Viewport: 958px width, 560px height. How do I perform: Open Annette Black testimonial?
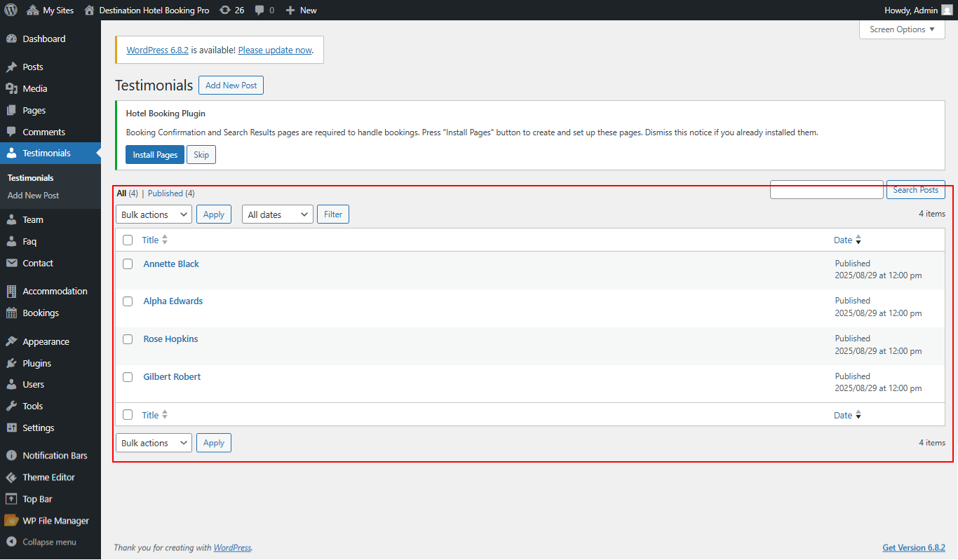pyautogui.click(x=171, y=264)
